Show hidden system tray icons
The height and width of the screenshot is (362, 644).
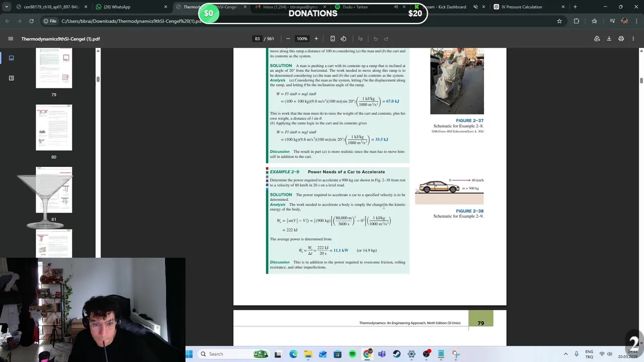click(x=566, y=354)
